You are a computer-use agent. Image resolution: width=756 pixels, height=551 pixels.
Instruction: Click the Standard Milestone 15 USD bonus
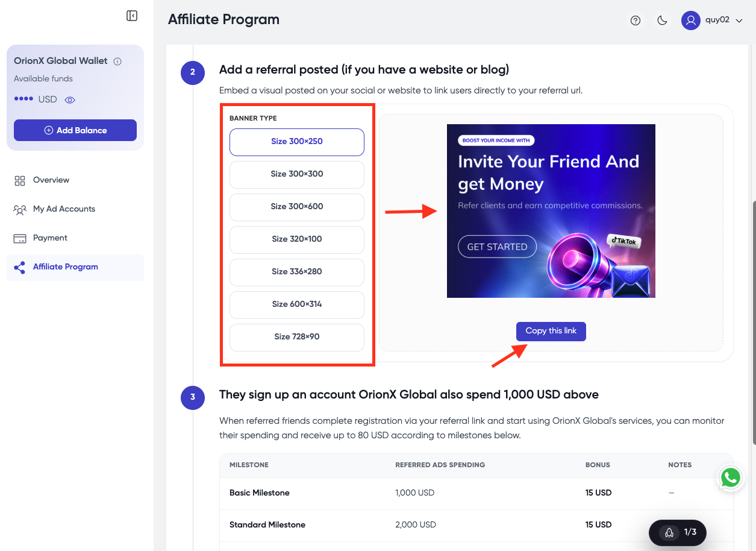[598, 525]
